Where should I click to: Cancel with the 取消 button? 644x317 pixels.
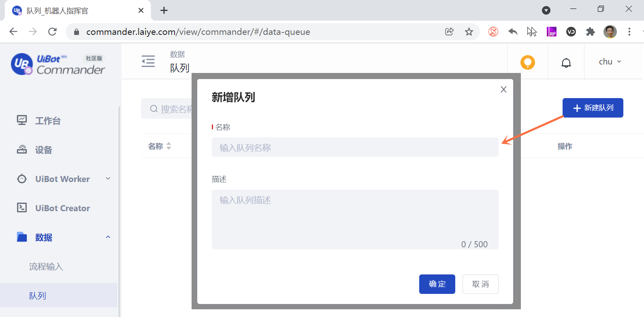[480, 284]
